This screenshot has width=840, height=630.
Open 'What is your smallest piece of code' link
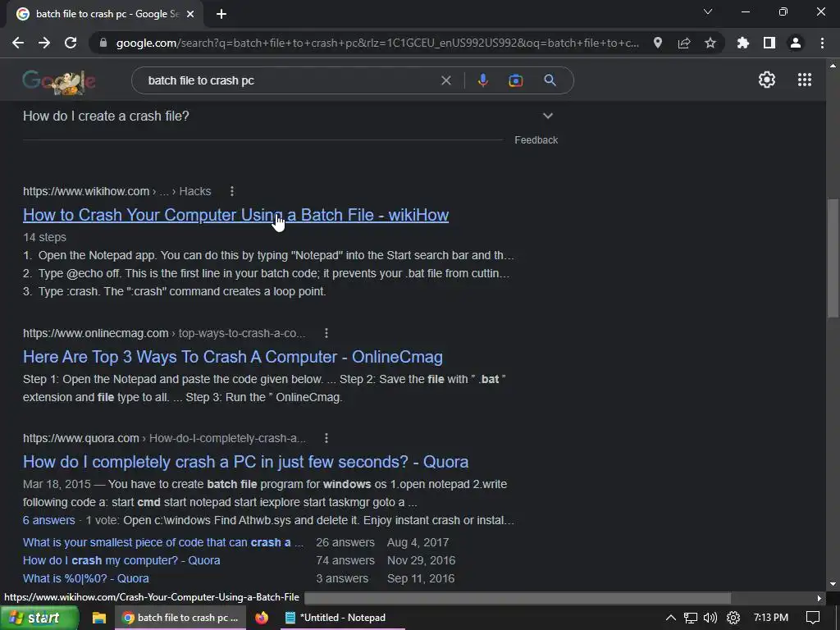click(x=163, y=542)
